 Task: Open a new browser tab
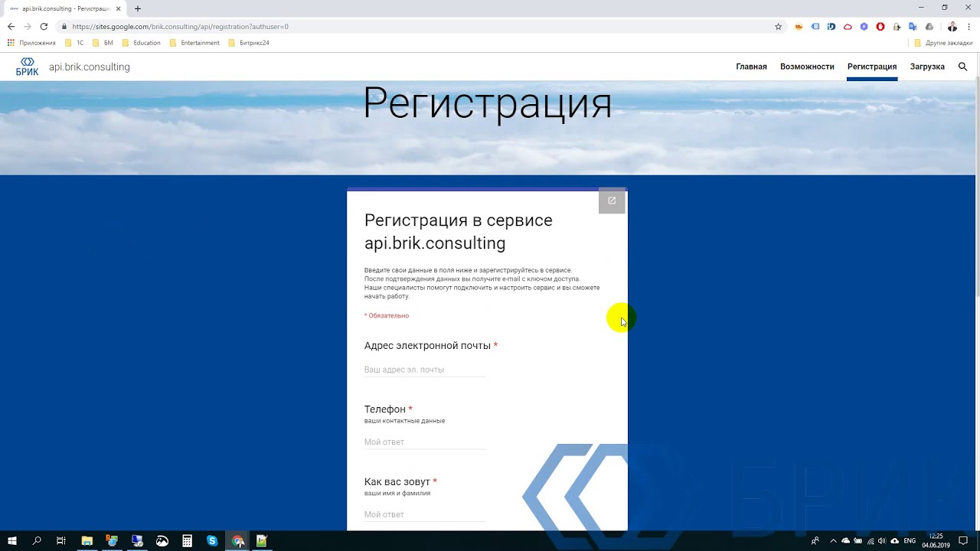pyautogui.click(x=138, y=8)
